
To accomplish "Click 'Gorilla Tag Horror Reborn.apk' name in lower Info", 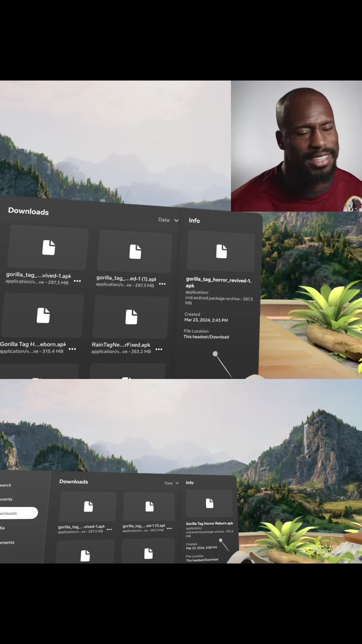I will click(x=209, y=523).
